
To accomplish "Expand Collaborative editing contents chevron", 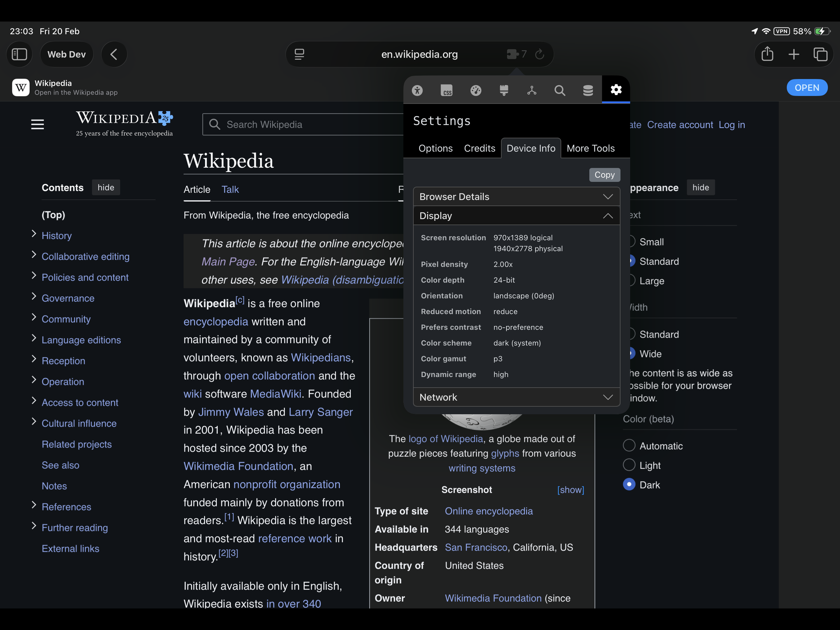I will (x=34, y=255).
